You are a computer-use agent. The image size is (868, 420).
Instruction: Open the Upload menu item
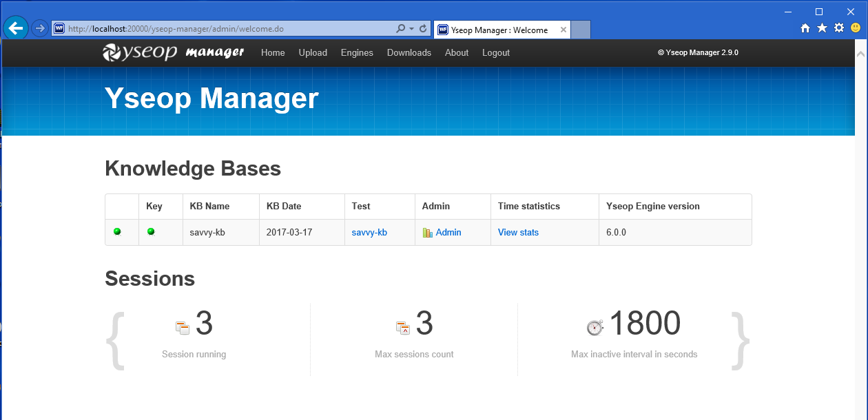click(313, 53)
